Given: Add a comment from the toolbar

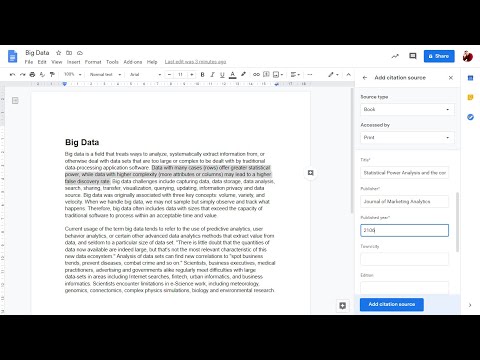Looking at the screenshot, I should (266, 74).
